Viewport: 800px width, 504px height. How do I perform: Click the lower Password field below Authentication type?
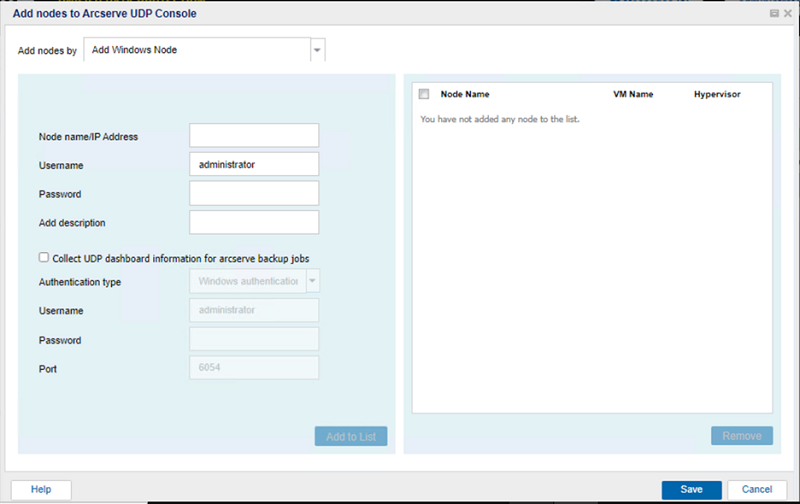[254, 339]
